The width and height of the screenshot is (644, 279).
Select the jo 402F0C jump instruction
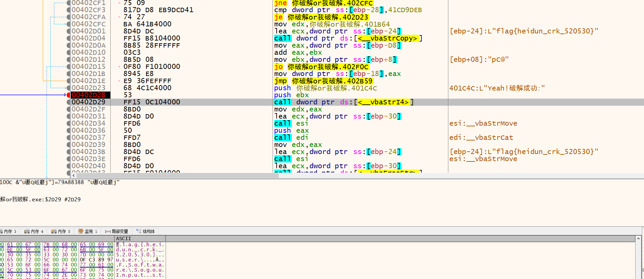321,67
